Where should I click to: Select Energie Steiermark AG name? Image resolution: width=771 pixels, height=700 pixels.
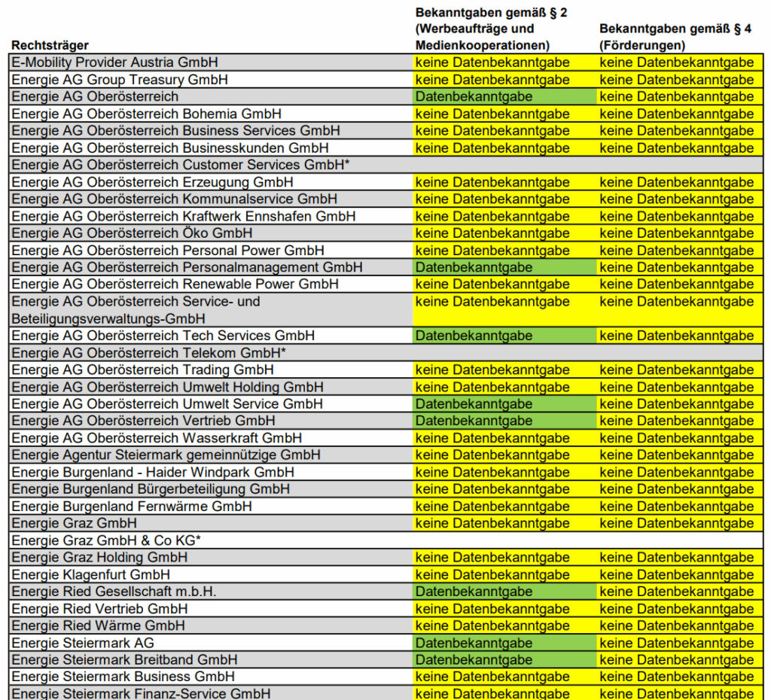[x=83, y=643]
